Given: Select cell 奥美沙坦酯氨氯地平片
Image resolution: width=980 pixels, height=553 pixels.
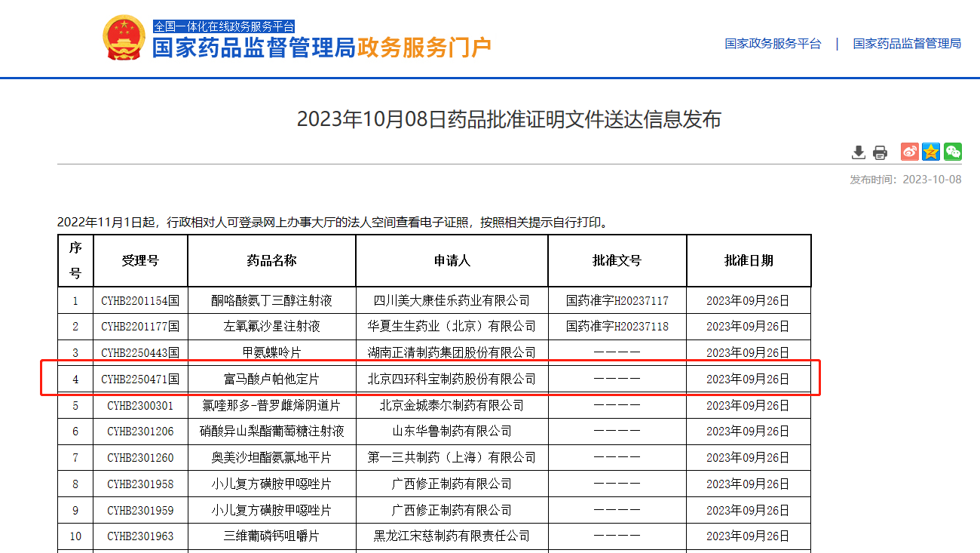Looking at the screenshot, I should 271,457.
